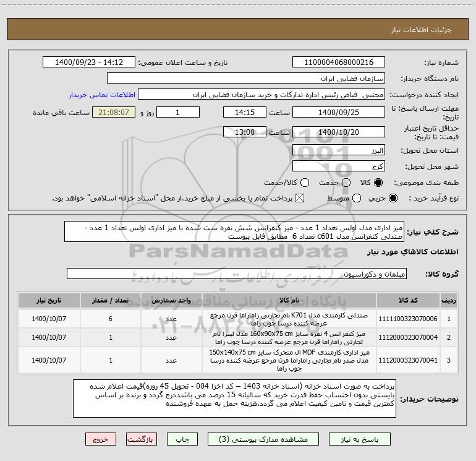The height and width of the screenshot is (461, 476).
Task: Select the 'خدمت' radio button
Action: tap(346, 183)
